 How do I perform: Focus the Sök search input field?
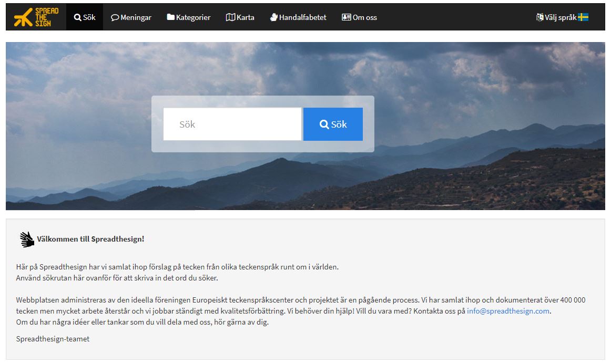(x=232, y=124)
